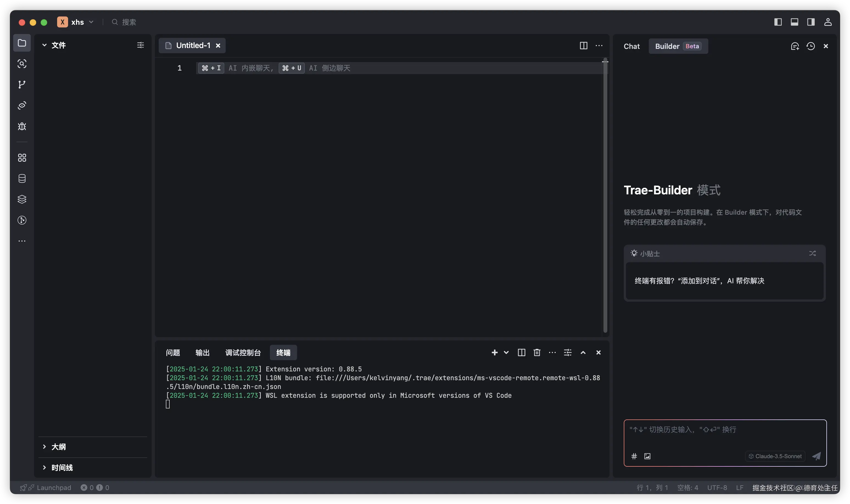Open terminal panel settings sliders icon
This screenshot has width=850, height=504.
click(x=567, y=352)
